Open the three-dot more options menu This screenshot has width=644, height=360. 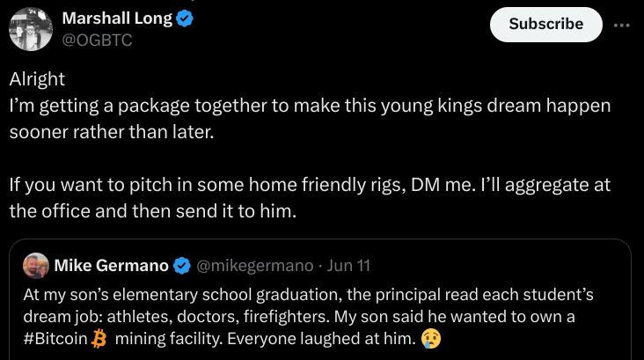coord(622,24)
